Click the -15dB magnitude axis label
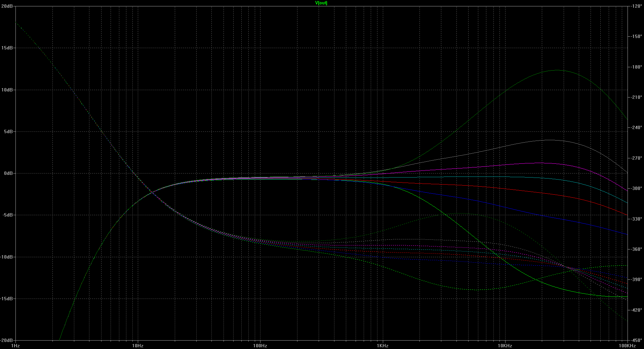Image resolution: width=644 pixels, height=349 pixels. pos(7,299)
